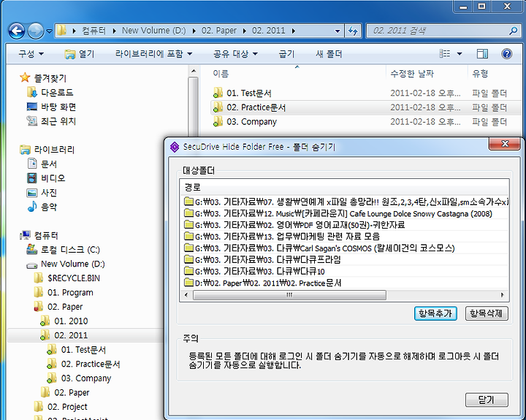Click the search magnifier icon
This screenshot has height=420, width=526.
pos(514,31)
